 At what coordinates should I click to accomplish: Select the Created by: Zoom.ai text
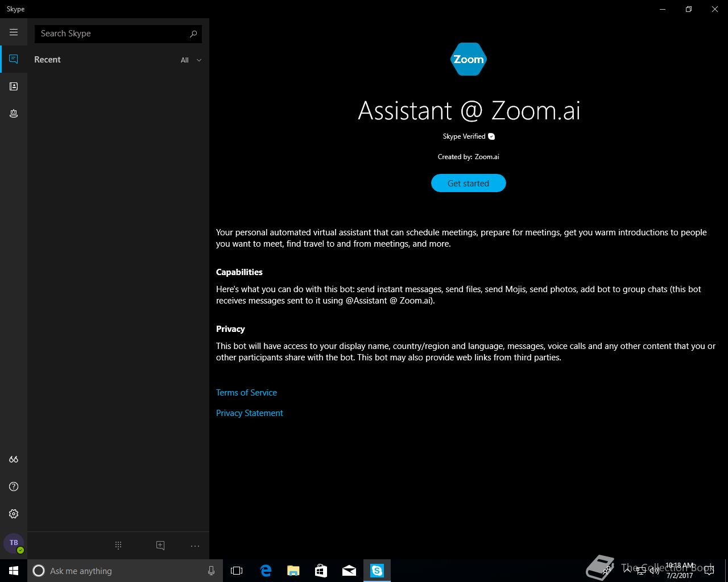point(468,157)
